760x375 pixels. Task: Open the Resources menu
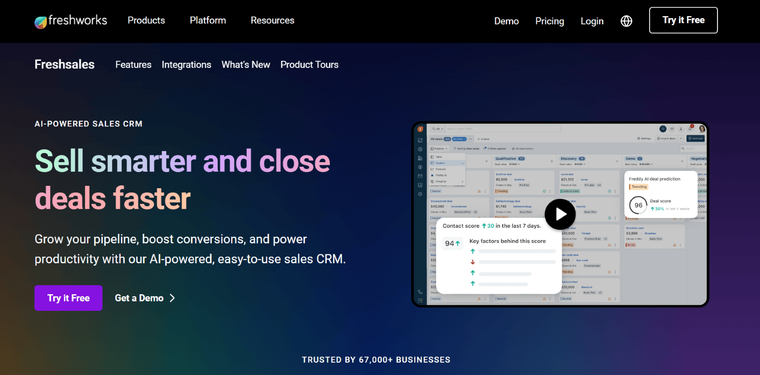point(272,20)
